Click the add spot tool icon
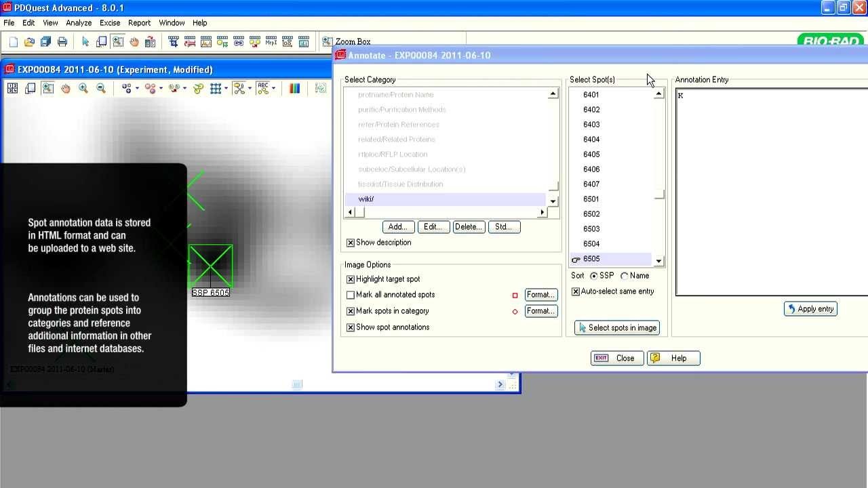The width and height of the screenshot is (868, 488). tap(126, 88)
